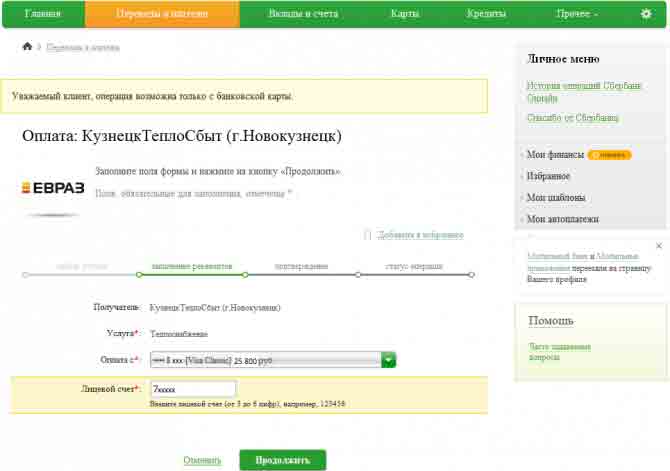Open the Оплата с card dropdown arrow
This screenshot has width=670, height=471.
point(388,360)
